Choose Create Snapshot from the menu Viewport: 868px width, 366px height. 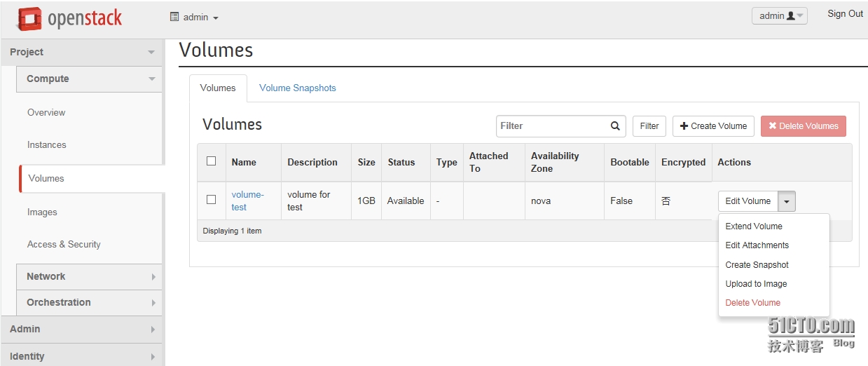coord(757,265)
